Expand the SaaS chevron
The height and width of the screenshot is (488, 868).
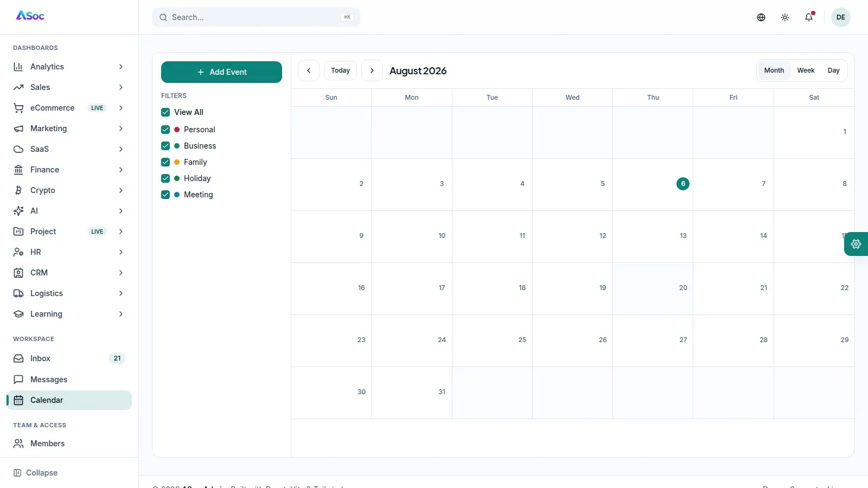(x=121, y=149)
